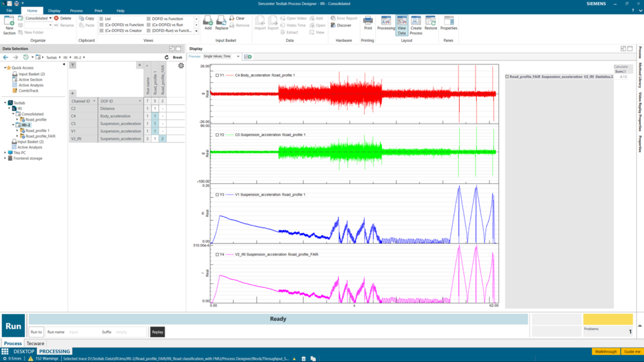Clear the Input Basket
The image size is (644, 362).
point(237,18)
